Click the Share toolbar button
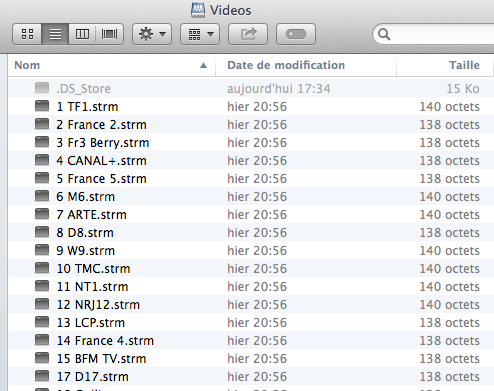 (248, 34)
